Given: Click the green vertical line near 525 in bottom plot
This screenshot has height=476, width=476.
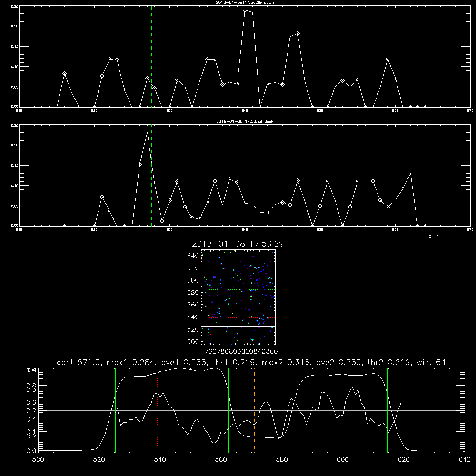Looking at the screenshot, I should click(115, 410).
